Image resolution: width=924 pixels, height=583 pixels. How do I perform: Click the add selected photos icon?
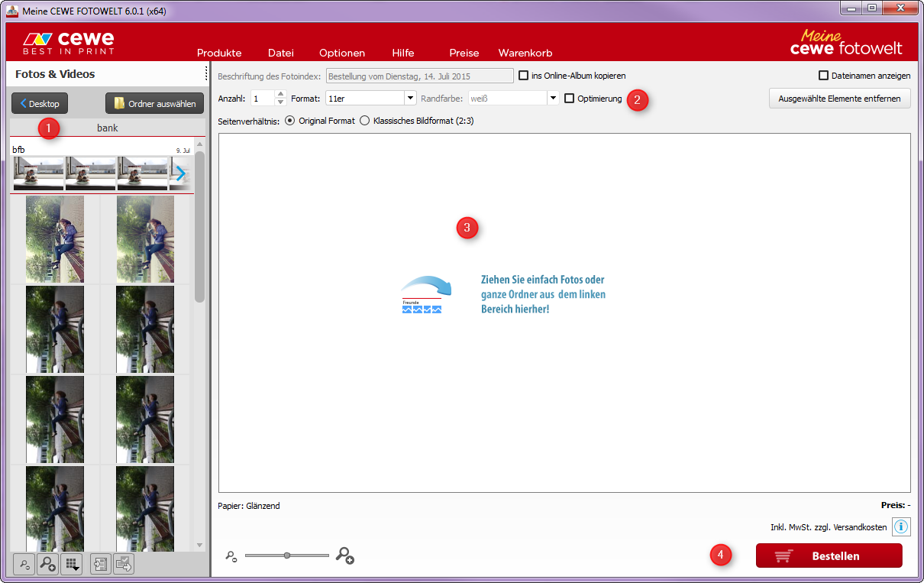(x=124, y=565)
